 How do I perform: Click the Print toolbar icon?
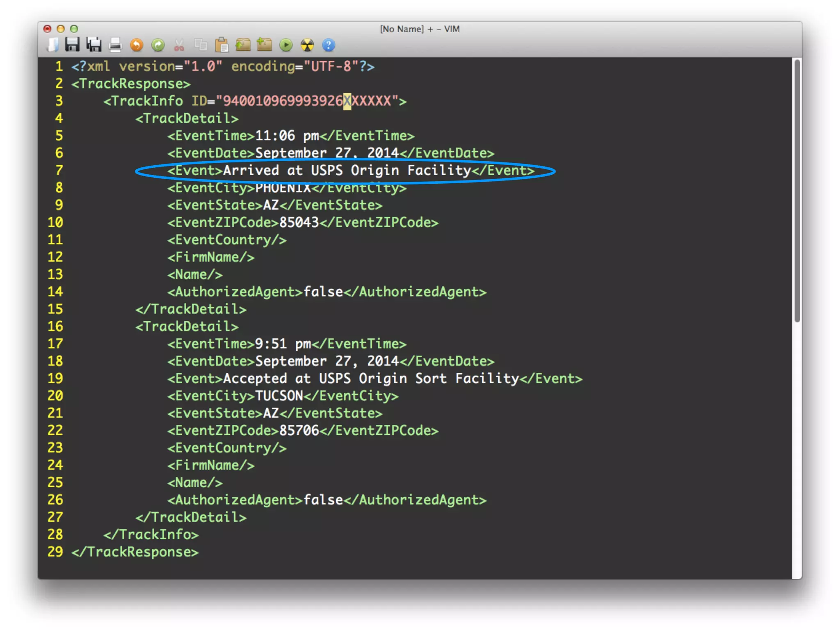pos(115,45)
